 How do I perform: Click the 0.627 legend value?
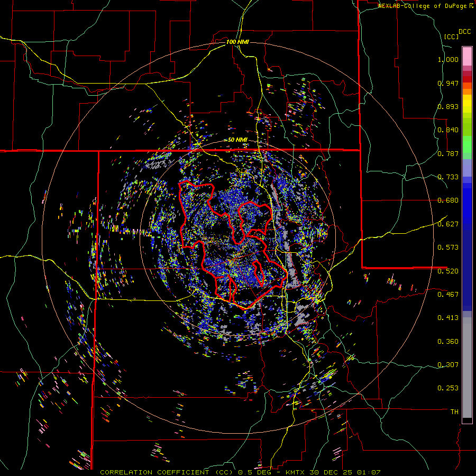pos(448,224)
